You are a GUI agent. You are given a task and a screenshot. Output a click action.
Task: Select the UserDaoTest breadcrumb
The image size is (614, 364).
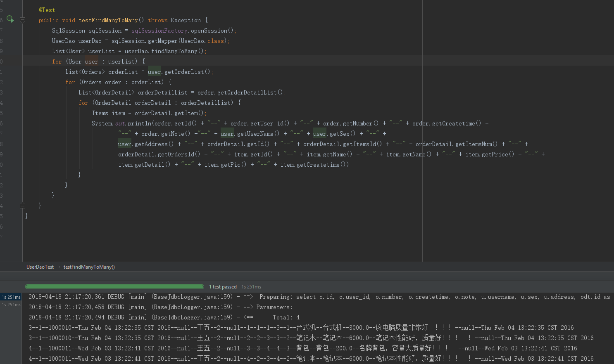tap(40, 267)
